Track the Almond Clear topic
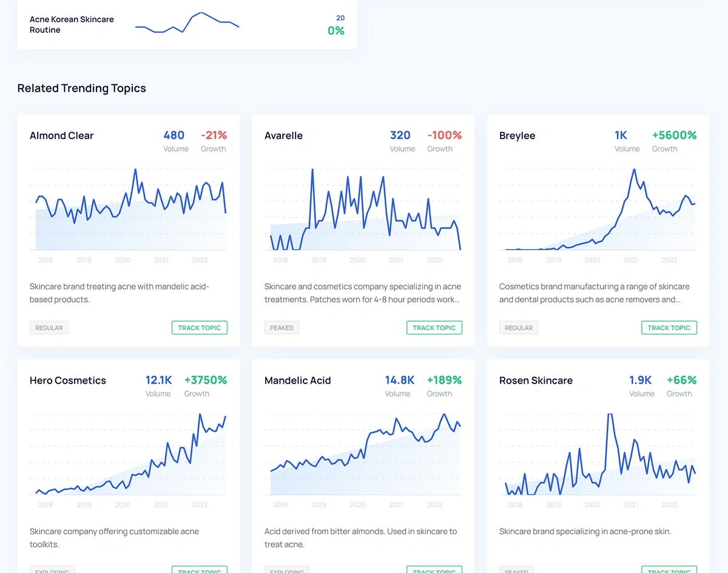 click(200, 328)
